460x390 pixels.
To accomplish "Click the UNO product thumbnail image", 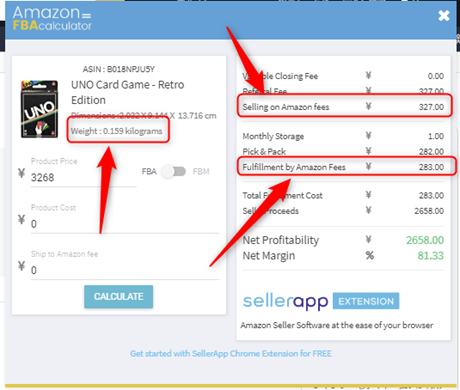I will [x=39, y=109].
